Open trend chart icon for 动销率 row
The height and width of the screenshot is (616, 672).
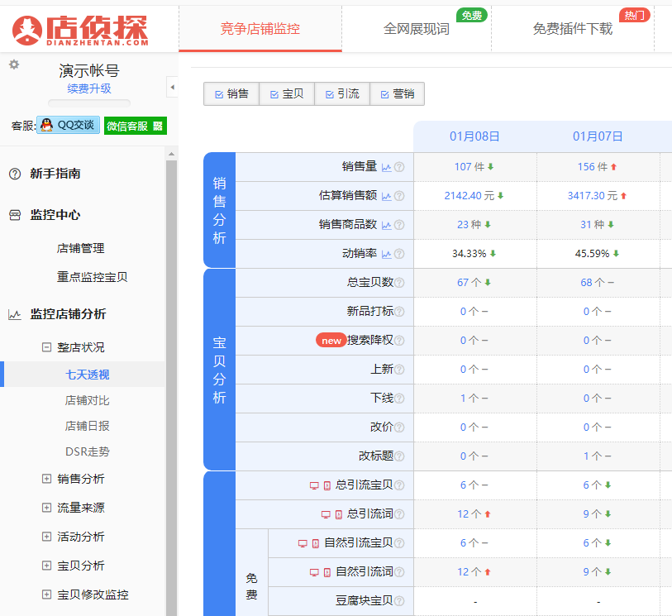[386, 254]
